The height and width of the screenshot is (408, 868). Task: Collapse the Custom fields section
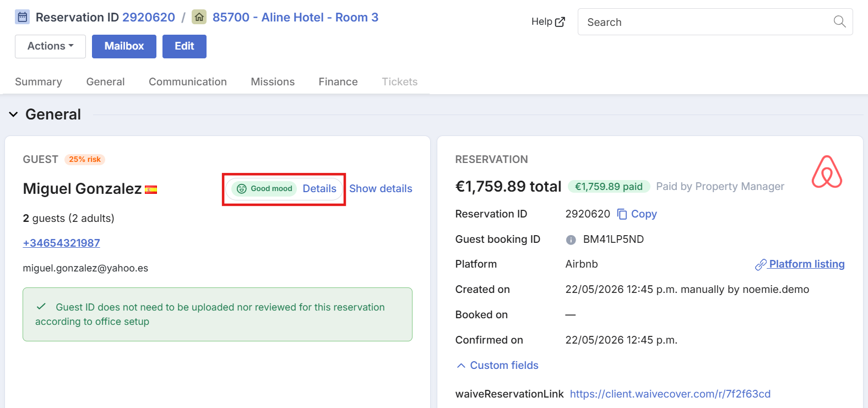coord(497,365)
